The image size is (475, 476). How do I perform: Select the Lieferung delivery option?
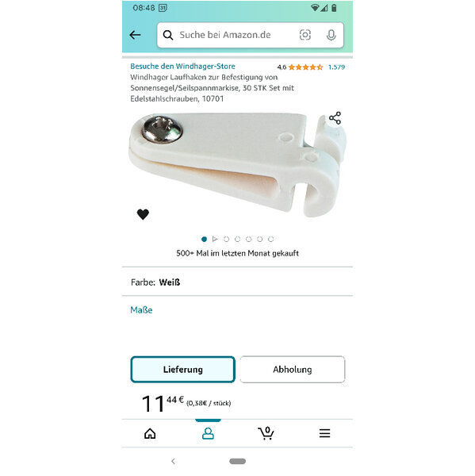(183, 370)
